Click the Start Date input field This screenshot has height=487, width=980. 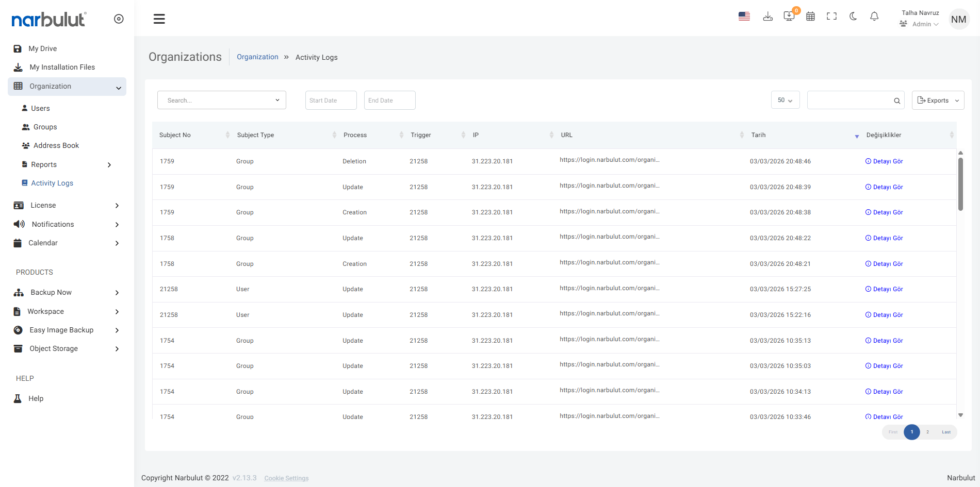[331, 100]
